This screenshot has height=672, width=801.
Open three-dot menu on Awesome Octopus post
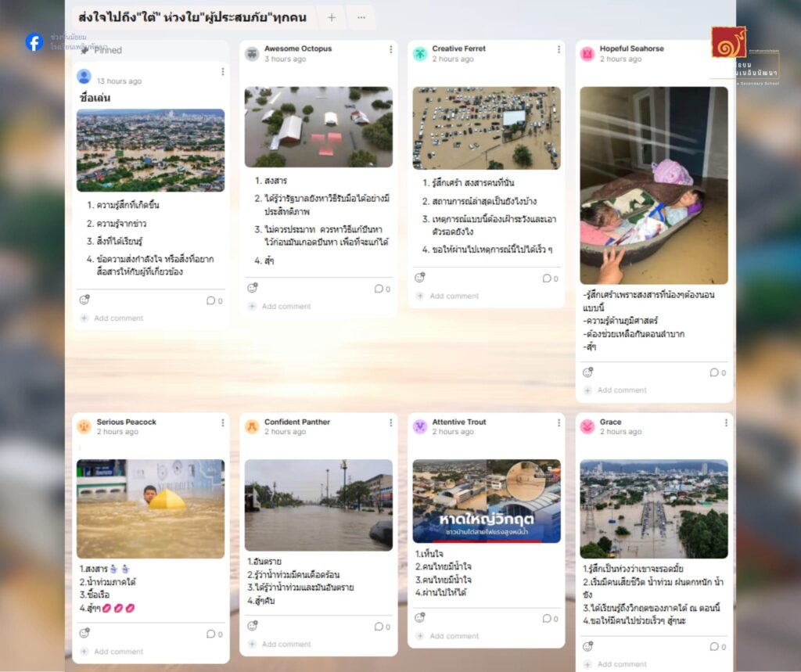(x=390, y=49)
